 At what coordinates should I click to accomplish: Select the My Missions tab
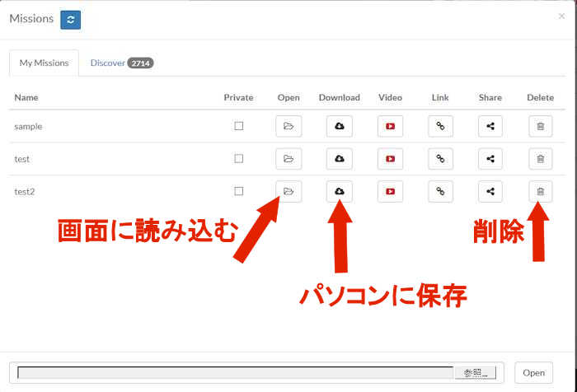[x=45, y=63]
